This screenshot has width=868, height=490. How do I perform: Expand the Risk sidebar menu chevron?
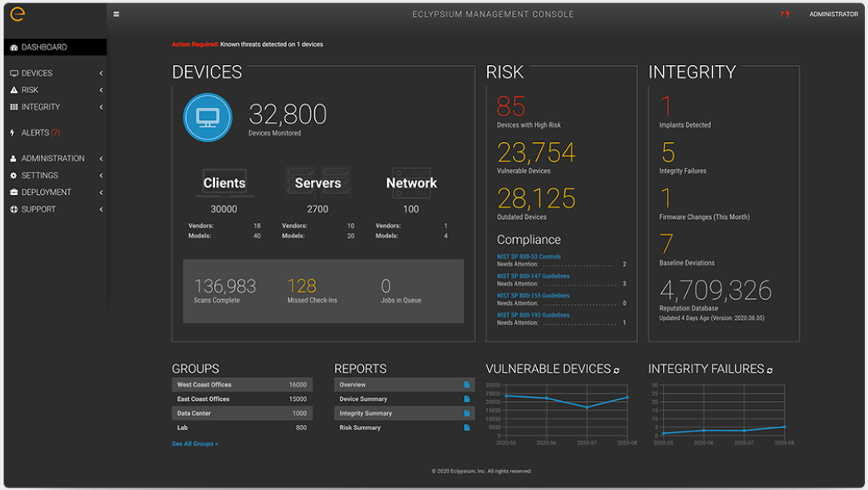click(x=101, y=91)
